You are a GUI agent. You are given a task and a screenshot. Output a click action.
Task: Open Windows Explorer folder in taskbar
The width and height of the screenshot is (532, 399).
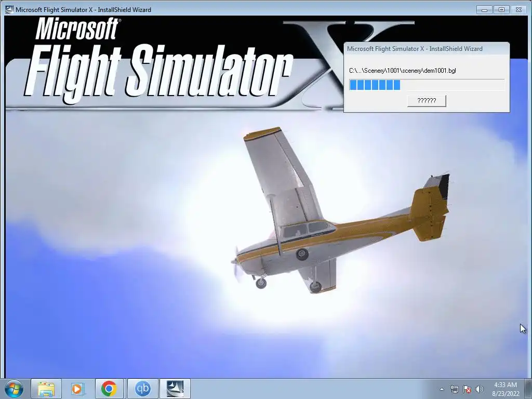point(46,389)
